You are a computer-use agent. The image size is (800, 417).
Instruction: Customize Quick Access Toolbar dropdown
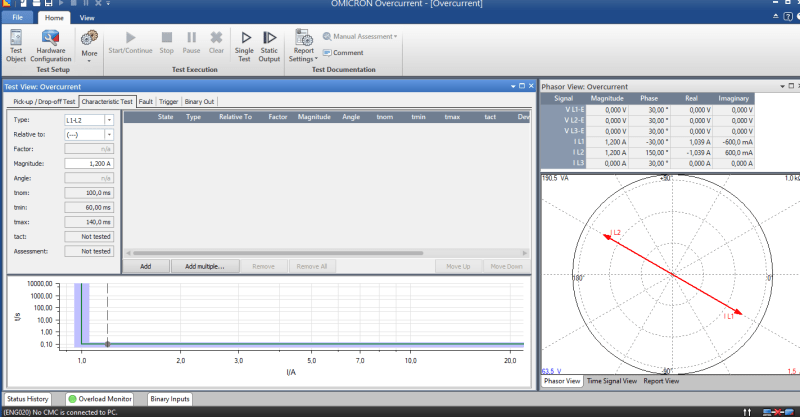tap(109, 3)
